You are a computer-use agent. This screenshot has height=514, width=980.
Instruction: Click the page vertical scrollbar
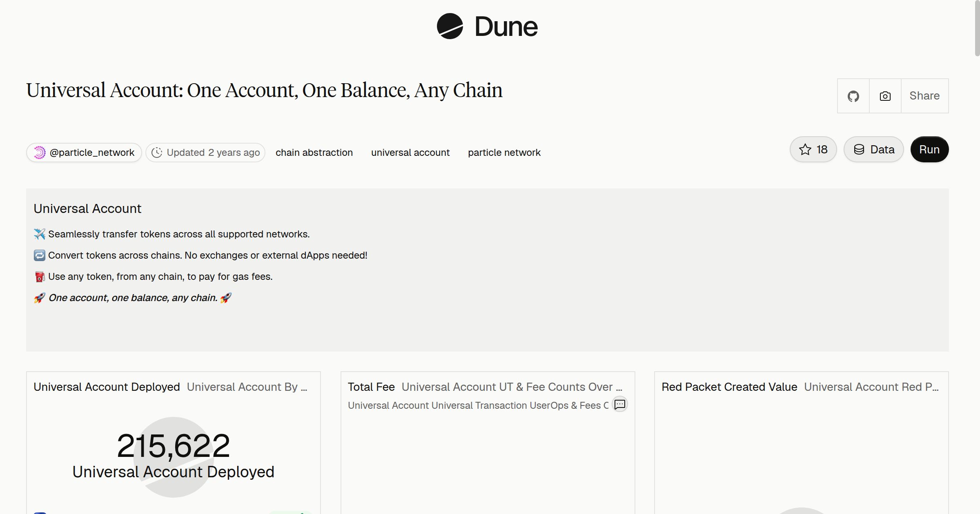[x=977, y=29]
